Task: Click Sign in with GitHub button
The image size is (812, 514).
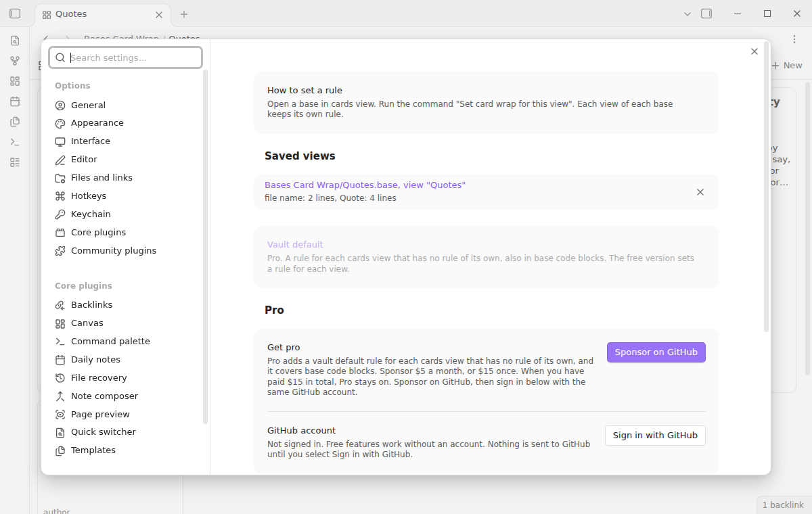Action: 655,436
